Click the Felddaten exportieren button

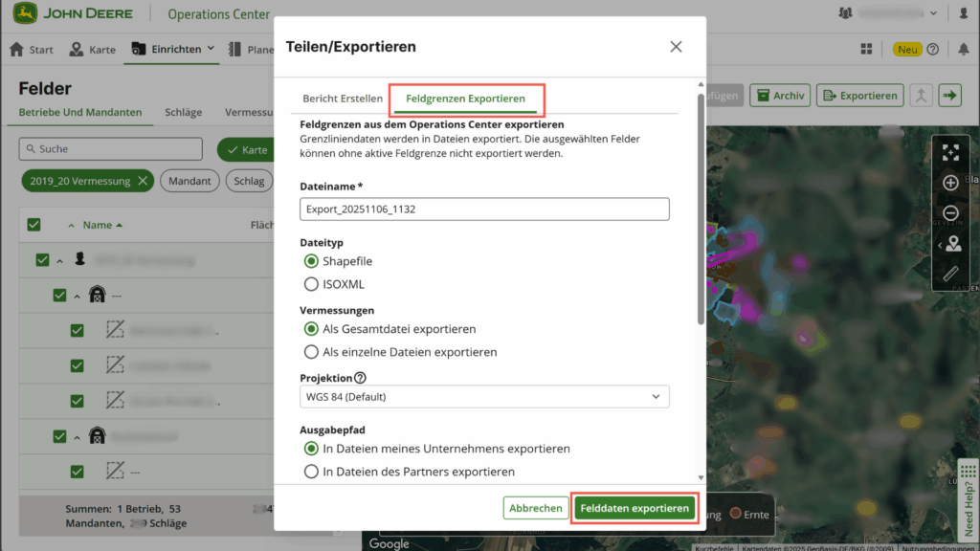click(634, 508)
